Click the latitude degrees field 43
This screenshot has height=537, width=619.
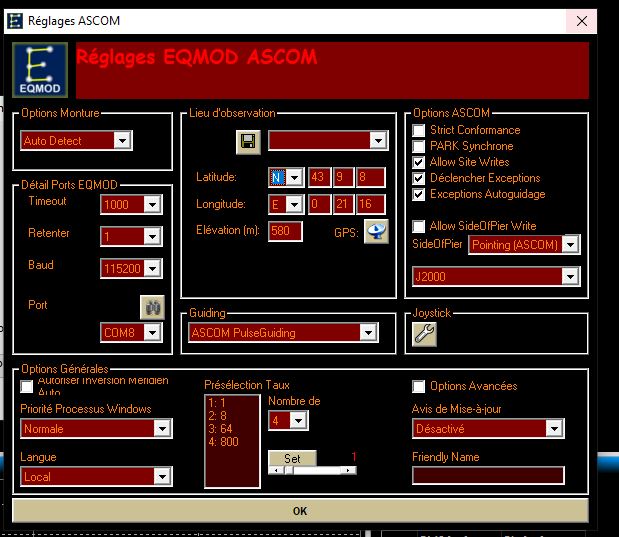(319, 177)
